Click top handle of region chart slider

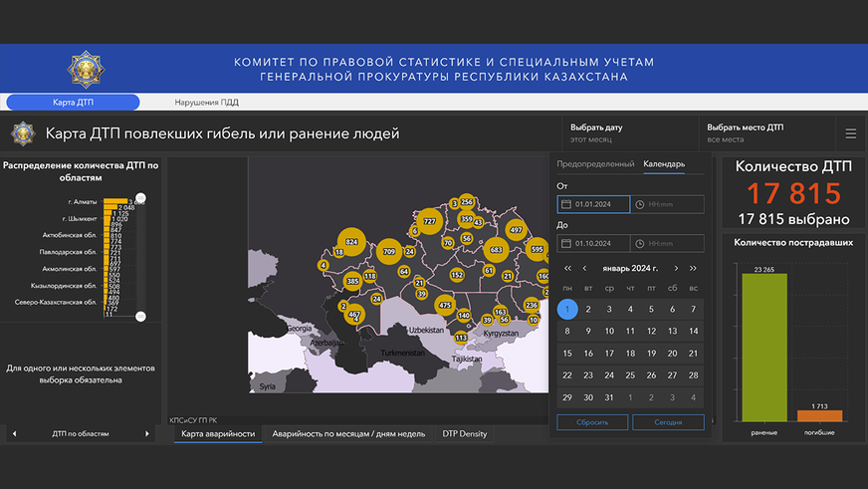coord(140,198)
